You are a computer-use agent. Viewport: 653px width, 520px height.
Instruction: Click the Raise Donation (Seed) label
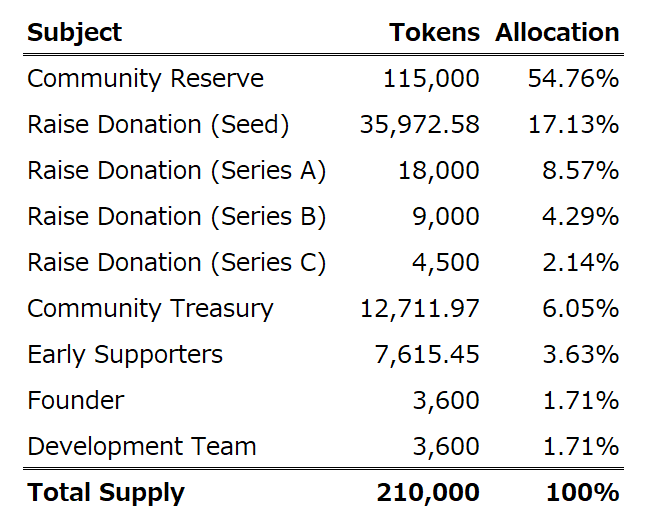[158, 125]
